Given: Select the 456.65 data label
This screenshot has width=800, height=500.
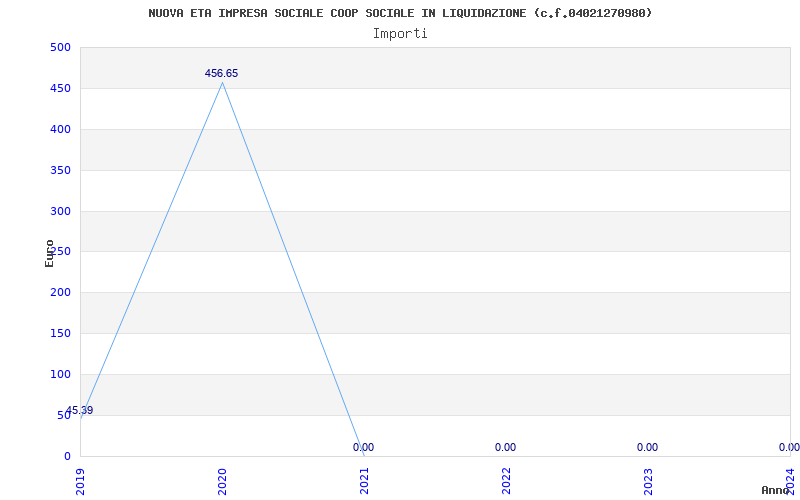Looking at the screenshot, I should pos(221,73).
